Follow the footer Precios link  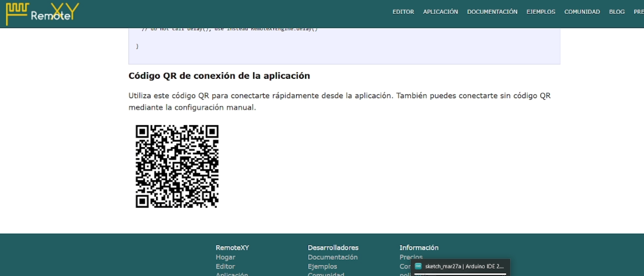[411, 257]
